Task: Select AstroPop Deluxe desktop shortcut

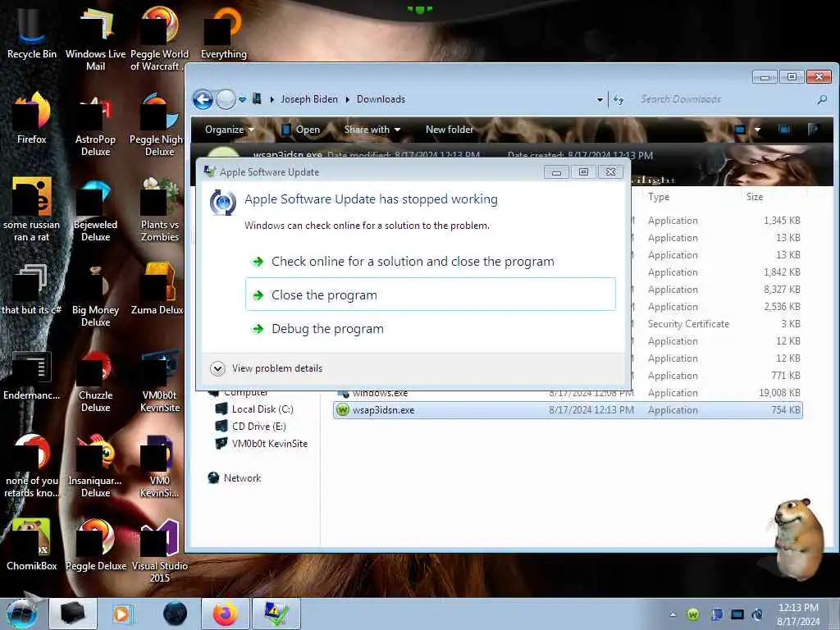Action: pyautogui.click(x=95, y=126)
